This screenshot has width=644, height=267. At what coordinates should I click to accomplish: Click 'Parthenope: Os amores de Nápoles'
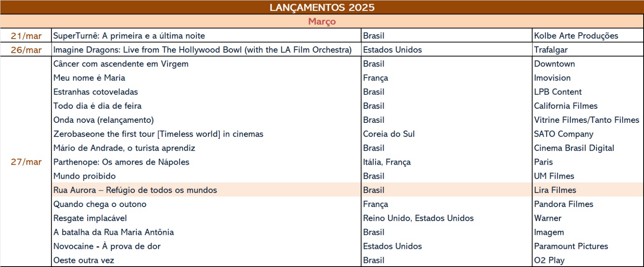point(121,162)
